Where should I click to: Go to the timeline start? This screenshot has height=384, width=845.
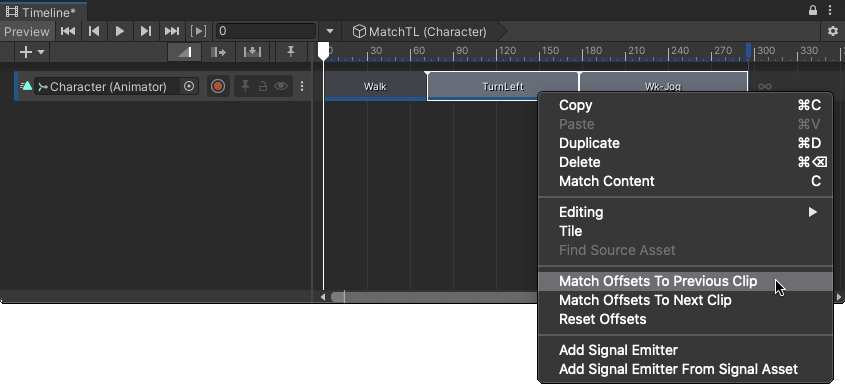point(68,31)
